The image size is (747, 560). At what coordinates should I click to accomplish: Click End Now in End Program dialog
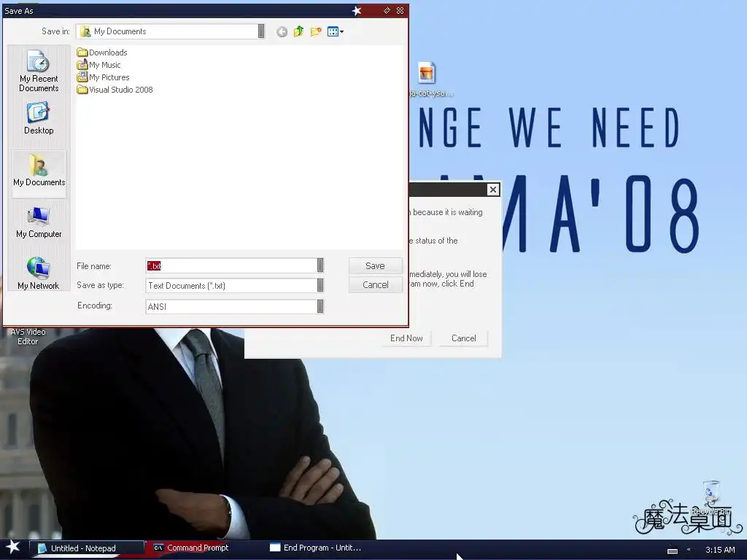pos(406,338)
